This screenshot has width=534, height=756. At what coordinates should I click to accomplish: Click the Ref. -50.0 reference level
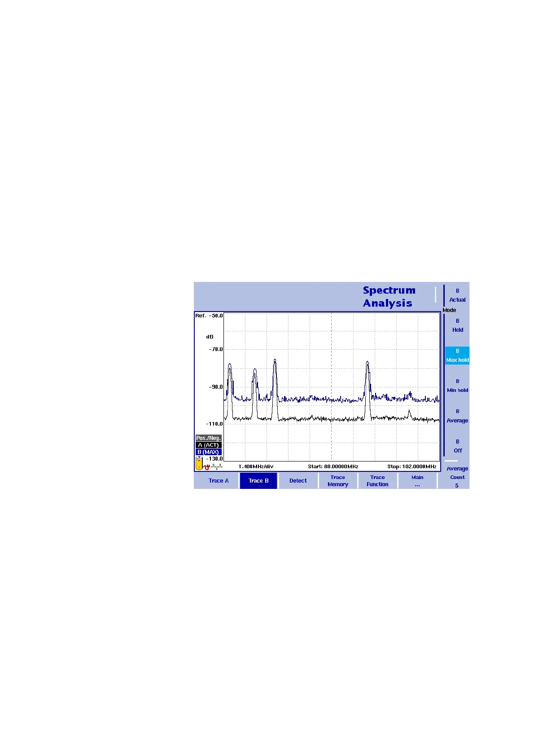pos(209,316)
